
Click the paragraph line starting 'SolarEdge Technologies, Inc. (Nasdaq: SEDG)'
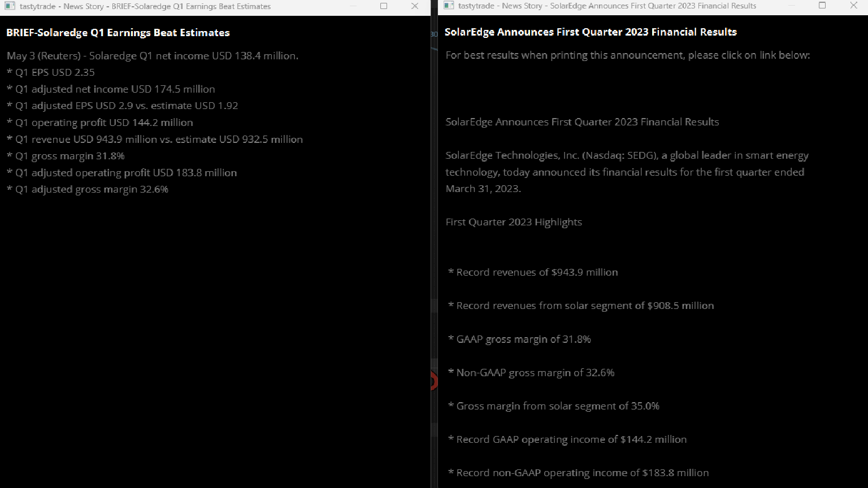point(627,155)
